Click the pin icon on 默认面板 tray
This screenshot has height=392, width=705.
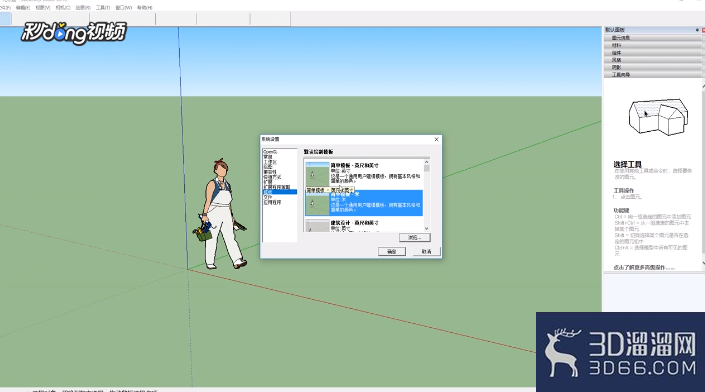coord(697,30)
